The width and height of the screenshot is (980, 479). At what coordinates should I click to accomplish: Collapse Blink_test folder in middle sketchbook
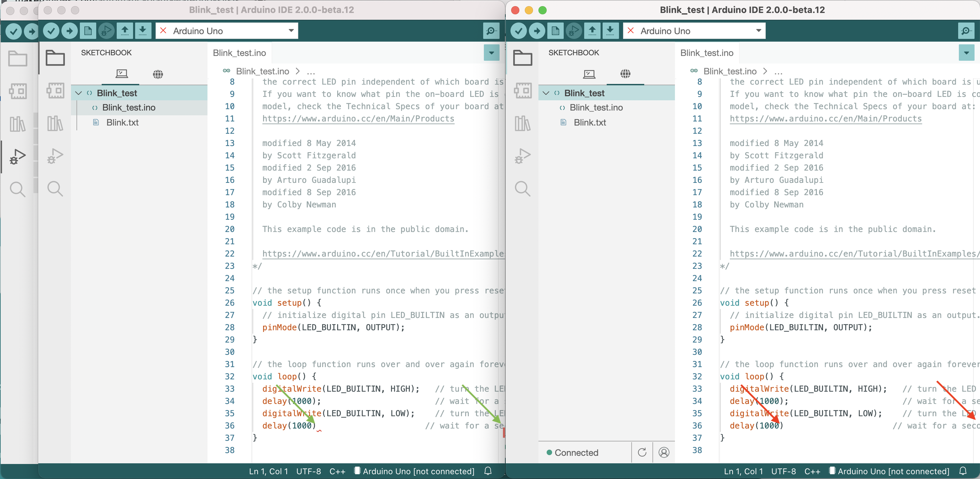pos(78,93)
